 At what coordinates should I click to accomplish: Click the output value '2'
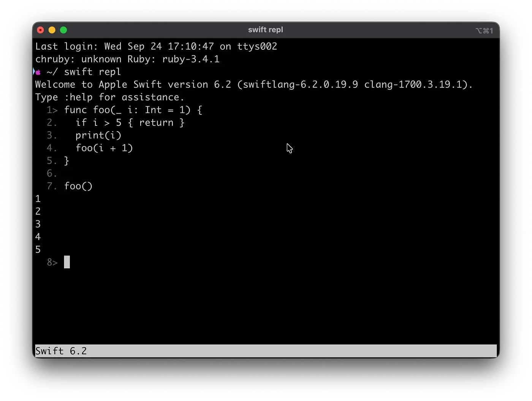38,211
